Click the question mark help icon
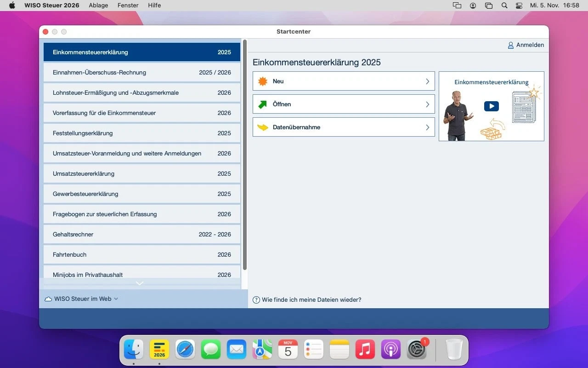Image resolution: width=588 pixels, height=368 pixels. point(256,300)
